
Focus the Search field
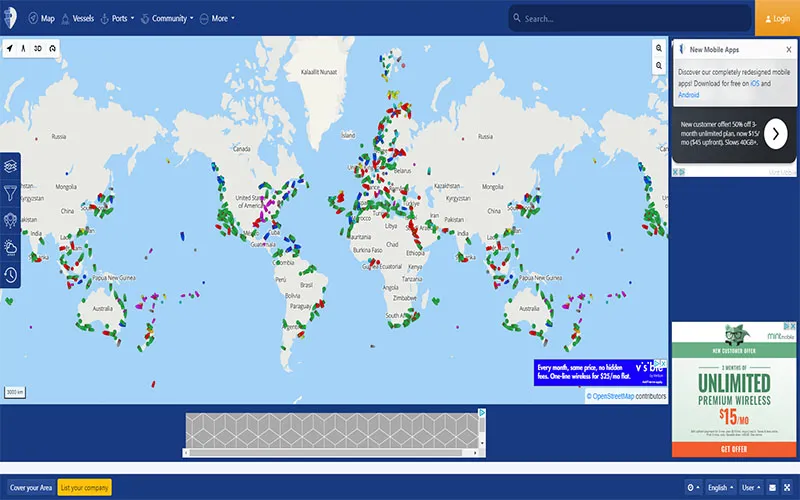click(630, 18)
